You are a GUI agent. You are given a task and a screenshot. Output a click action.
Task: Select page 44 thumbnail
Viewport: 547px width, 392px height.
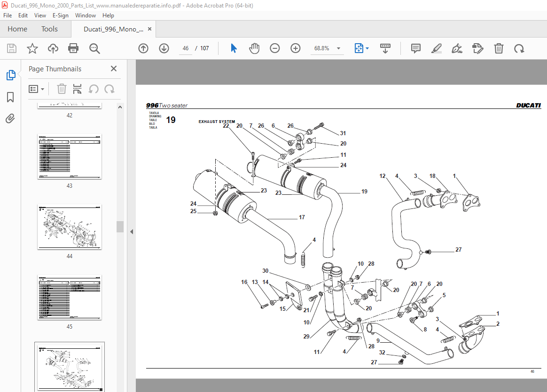[70, 227]
